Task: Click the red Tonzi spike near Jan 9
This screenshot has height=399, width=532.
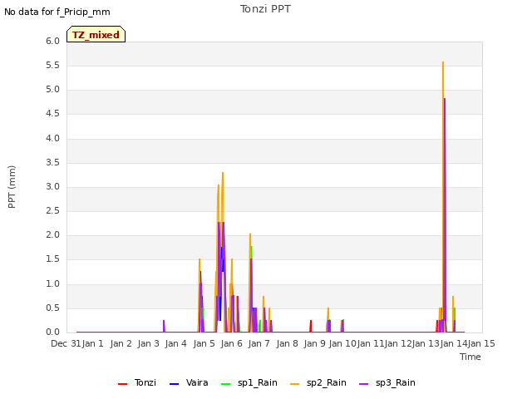Action: [311, 326]
